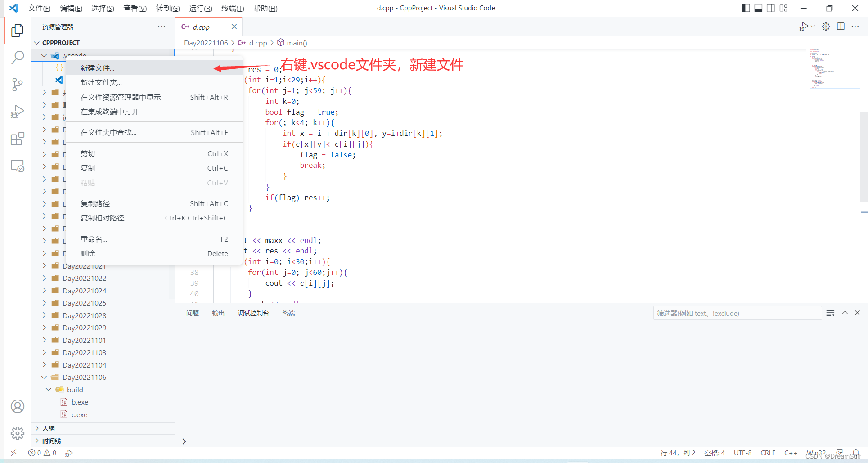Open the 查看(V) menu
Screen dimensions: 868x463
[135, 8]
